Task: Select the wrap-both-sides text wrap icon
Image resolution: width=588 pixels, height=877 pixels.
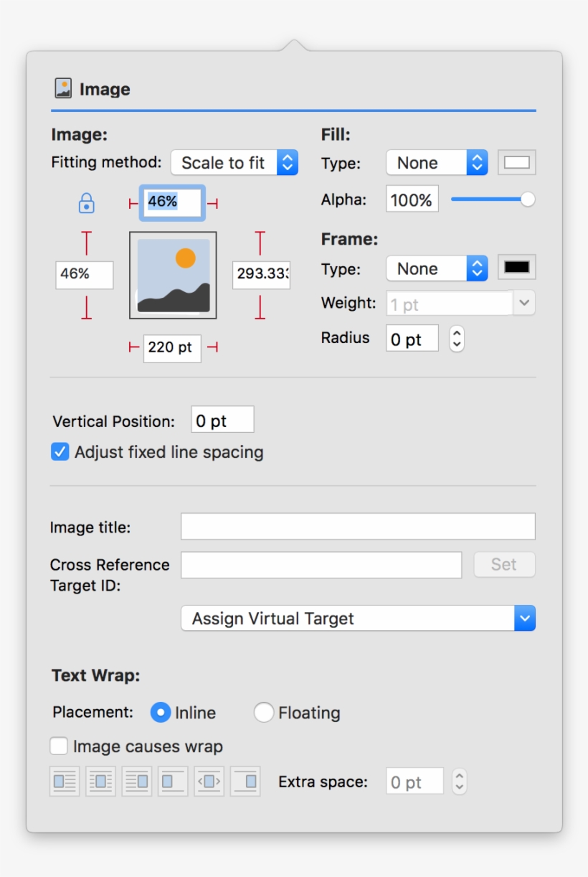Action: click(x=100, y=781)
